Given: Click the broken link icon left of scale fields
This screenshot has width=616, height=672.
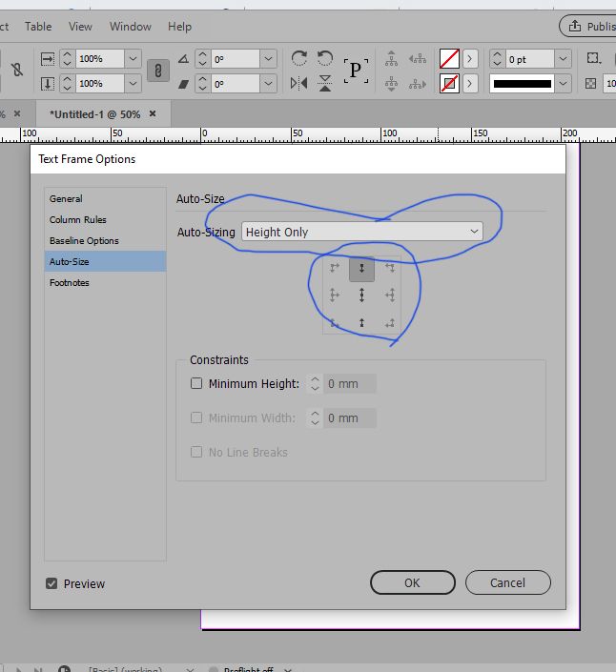Looking at the screenshot, I should click(17, 70).
